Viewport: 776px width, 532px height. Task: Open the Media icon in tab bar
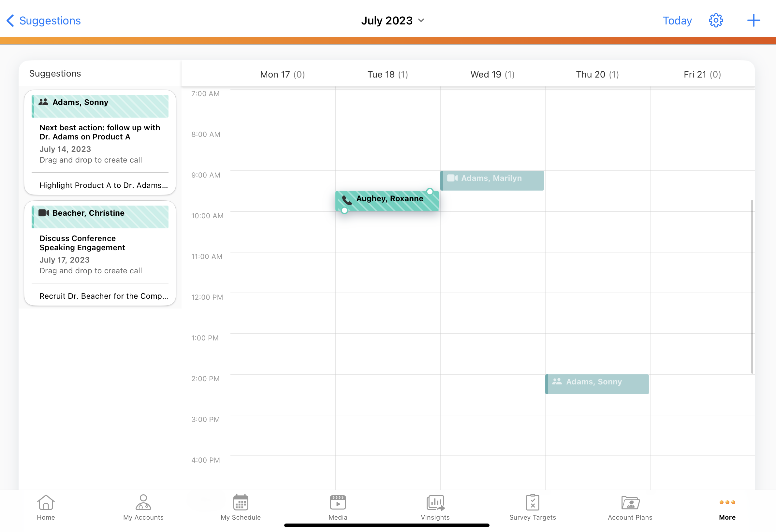click(x=338, y=502)
